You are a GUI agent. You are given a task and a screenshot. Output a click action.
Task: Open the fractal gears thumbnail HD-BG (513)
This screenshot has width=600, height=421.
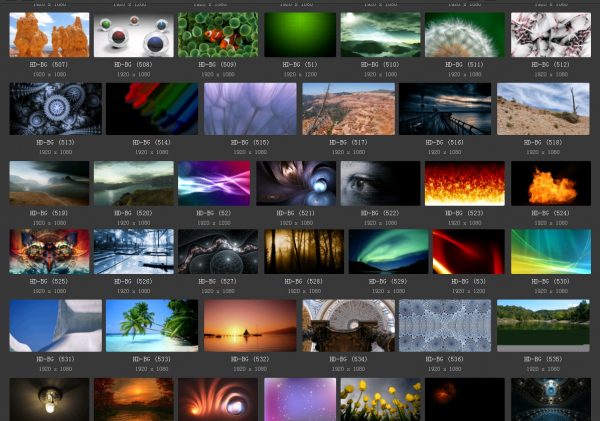[55, 109]
